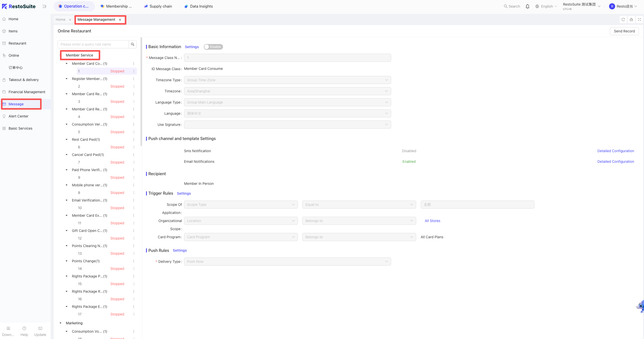This screenshot has height=339, width=644.
Task: Open more options for Register Member rule
Action: click(x=134, y=79)
